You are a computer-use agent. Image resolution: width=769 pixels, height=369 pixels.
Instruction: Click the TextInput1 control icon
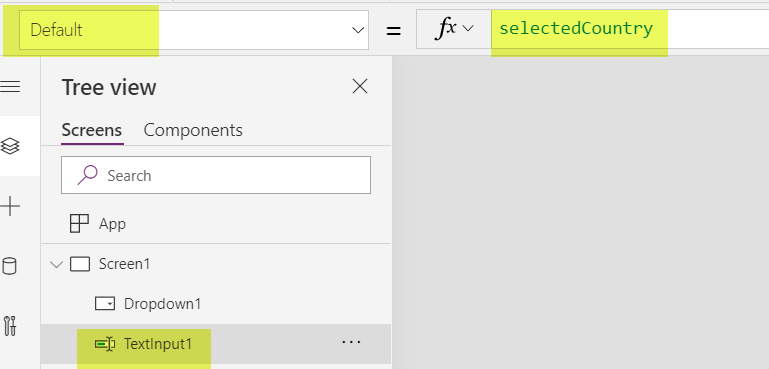coord(104,344)
